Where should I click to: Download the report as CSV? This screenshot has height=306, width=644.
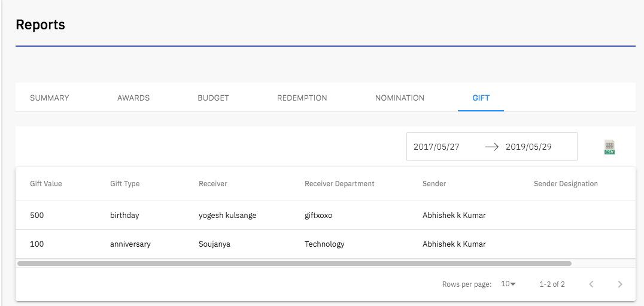pos(609,147)
